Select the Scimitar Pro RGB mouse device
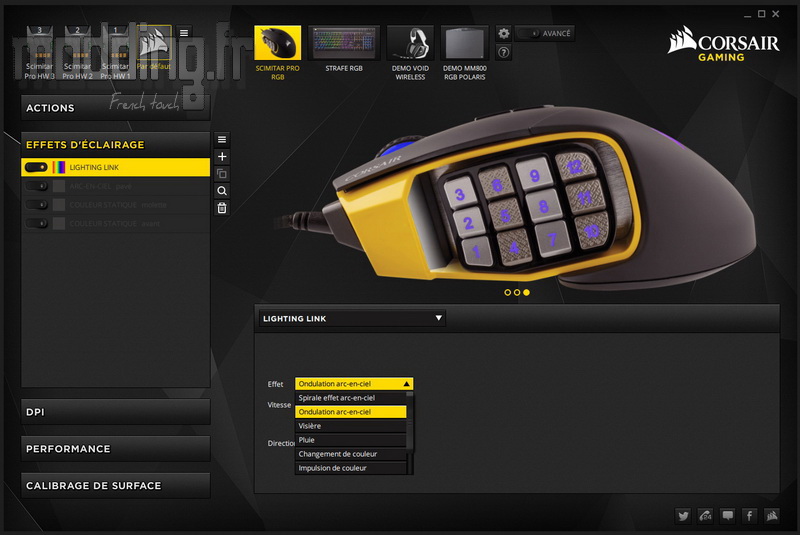This screenshot has height=535, width=800. 278,43
